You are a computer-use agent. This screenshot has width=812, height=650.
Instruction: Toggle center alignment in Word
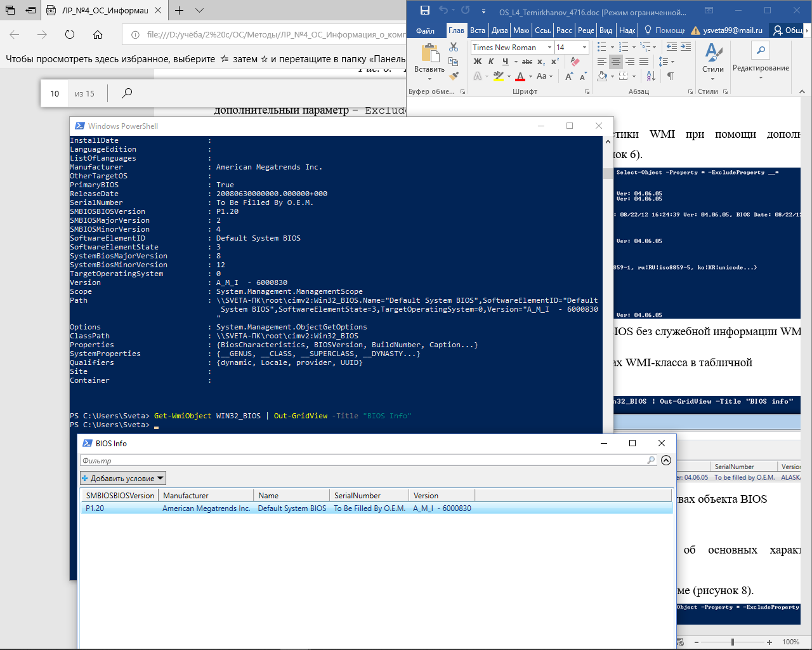[x=616, y=62]
